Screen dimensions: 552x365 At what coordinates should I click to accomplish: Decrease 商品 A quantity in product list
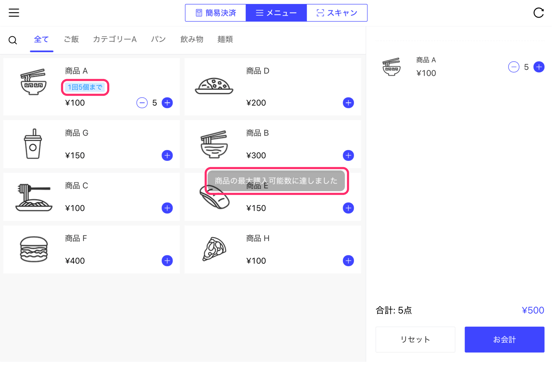(142, 103)
